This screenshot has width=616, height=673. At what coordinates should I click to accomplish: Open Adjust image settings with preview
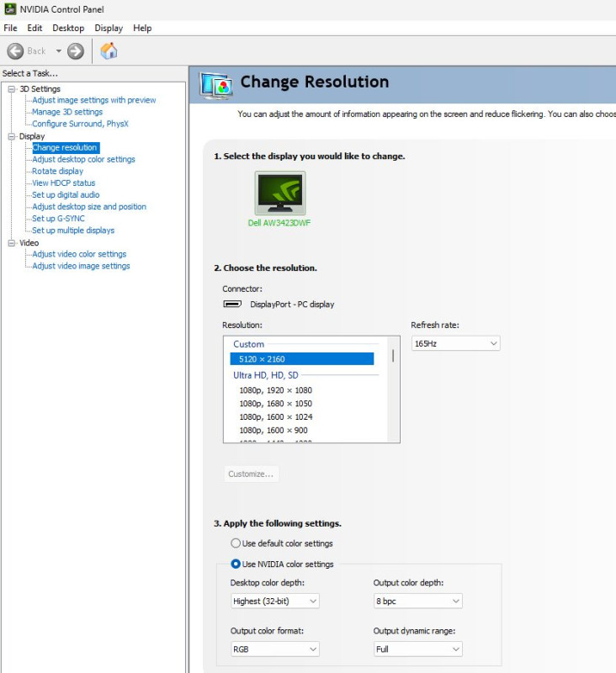click(94, 100)
